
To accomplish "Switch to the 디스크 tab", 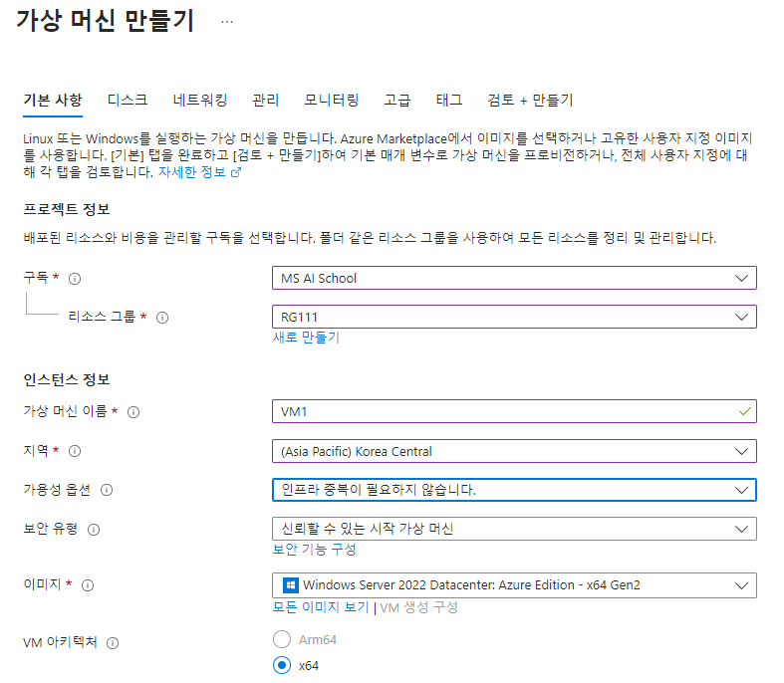I will pyautogui.click(x=128, y=101).
